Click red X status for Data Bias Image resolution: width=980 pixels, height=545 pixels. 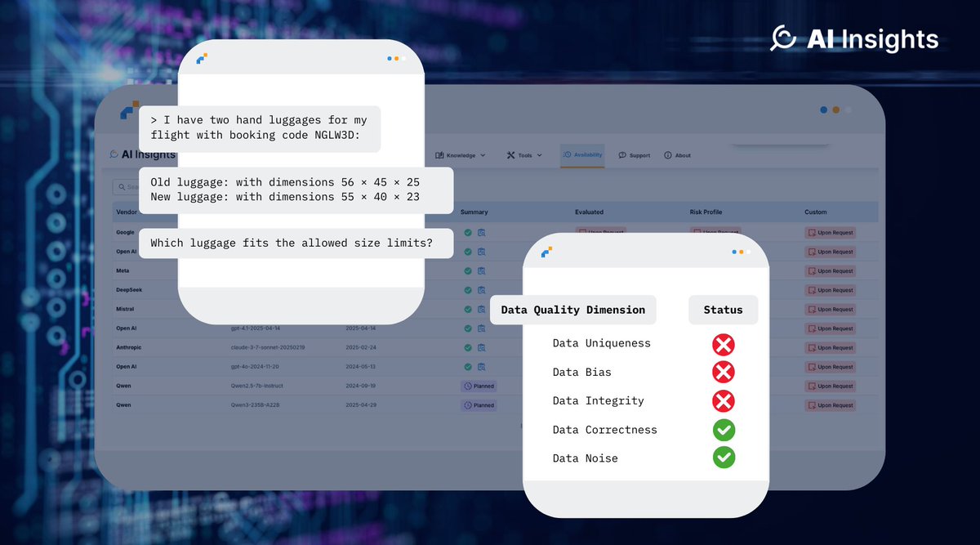point(724,373)
